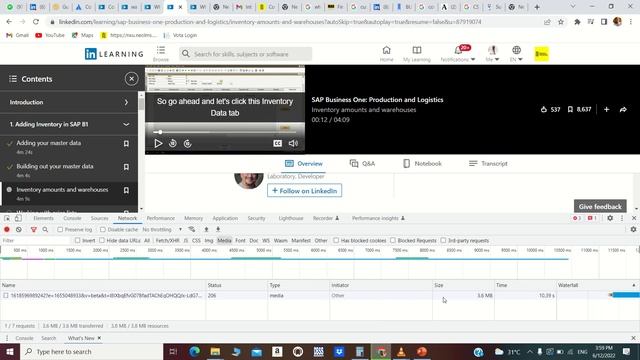The width and height of the screenshot is (640, 360).
Task: Bookmark Adding your master data lesson
Action: point(126,144)
